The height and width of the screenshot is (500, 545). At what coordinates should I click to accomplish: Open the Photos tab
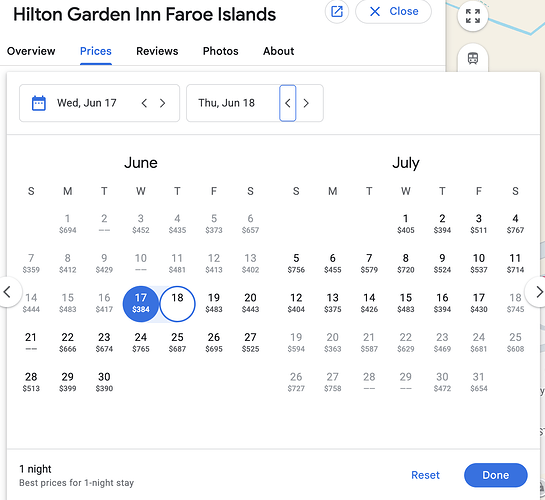pos(220,51)
